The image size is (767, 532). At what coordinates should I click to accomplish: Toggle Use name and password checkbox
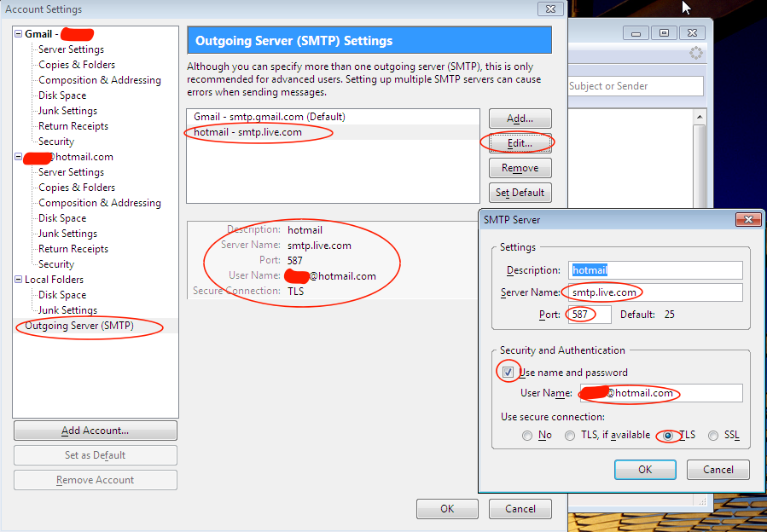[508, 373]
